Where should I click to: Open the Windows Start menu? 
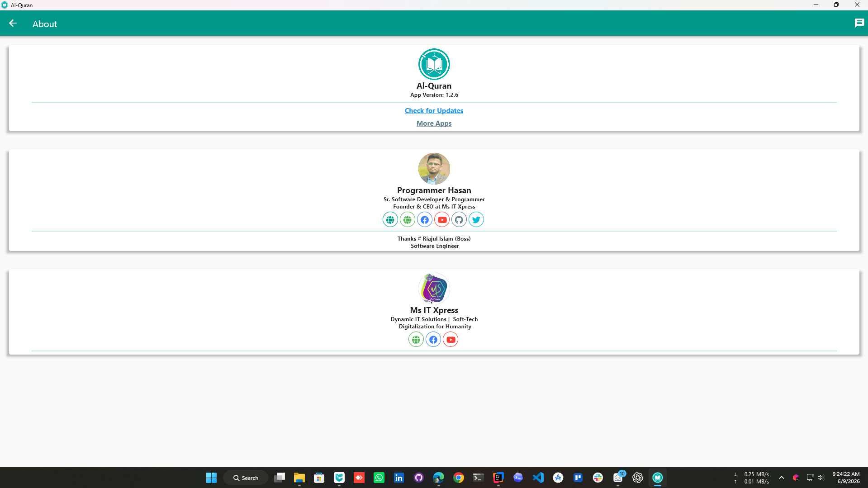click(211, 478)
